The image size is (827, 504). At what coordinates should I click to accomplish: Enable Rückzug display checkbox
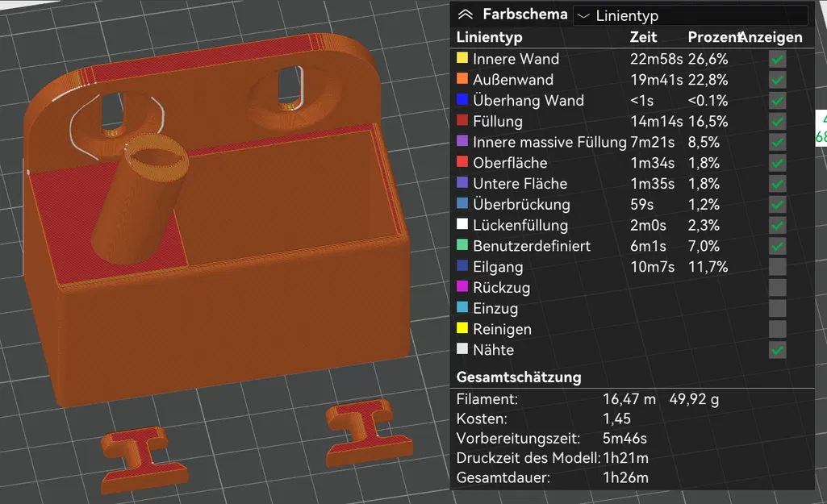777,287
